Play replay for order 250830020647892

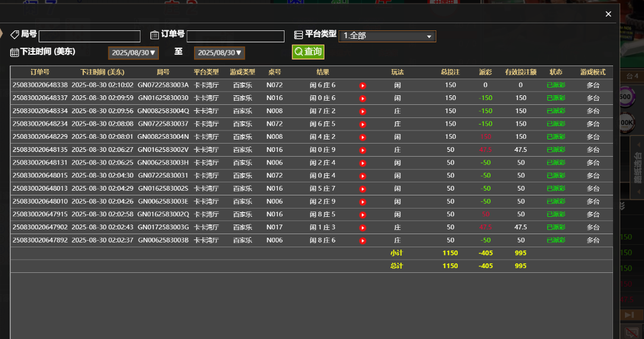[362, 241]
